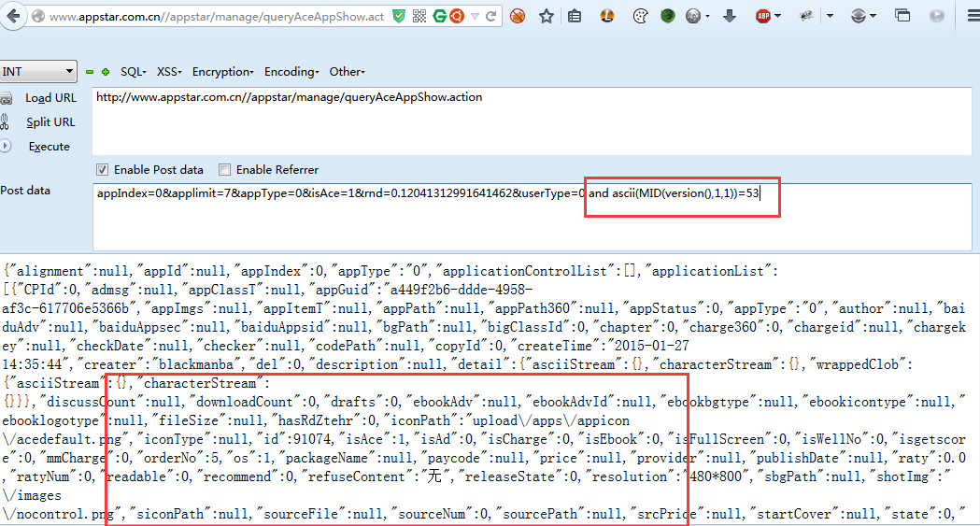Image resolution: width=980 pixels, height=526 pixels.
Task: Click the red crossed-out circle toolbar icon
Action: tap(518, 16)
